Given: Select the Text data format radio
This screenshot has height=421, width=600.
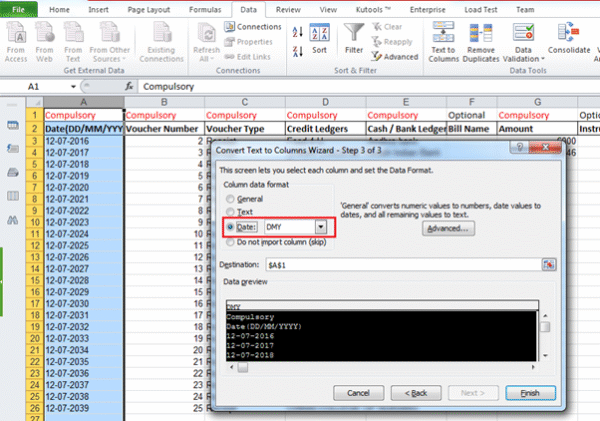Looking at the screenshot, I should point(230,212).
